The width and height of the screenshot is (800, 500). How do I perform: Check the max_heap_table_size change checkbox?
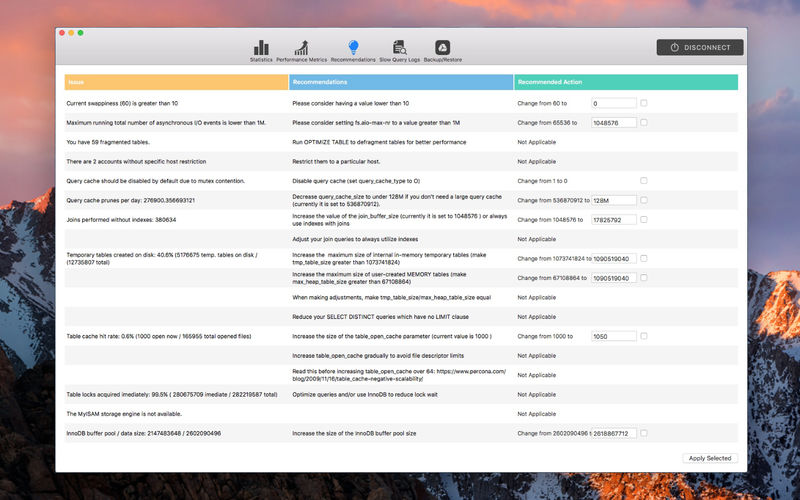(644, 278)
